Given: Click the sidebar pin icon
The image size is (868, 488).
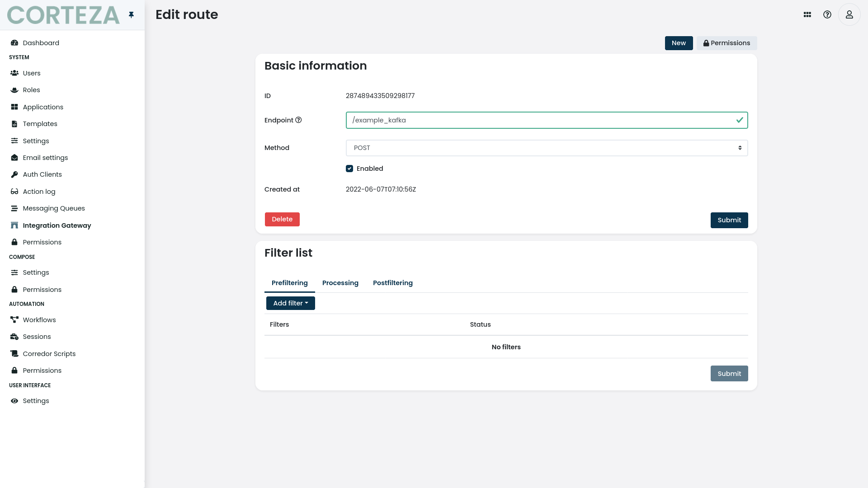Looking at the screenshot, I should tap(131, 15).
